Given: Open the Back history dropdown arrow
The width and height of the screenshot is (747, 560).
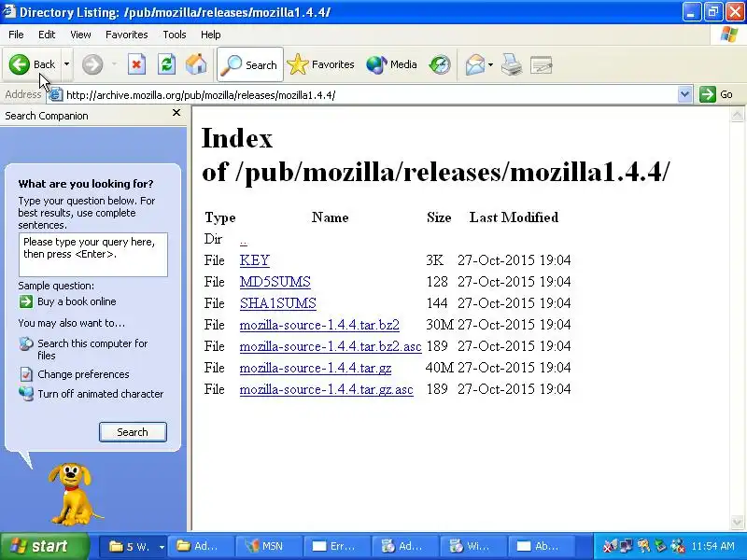Looking at the screenshot, I should point(66,64).
